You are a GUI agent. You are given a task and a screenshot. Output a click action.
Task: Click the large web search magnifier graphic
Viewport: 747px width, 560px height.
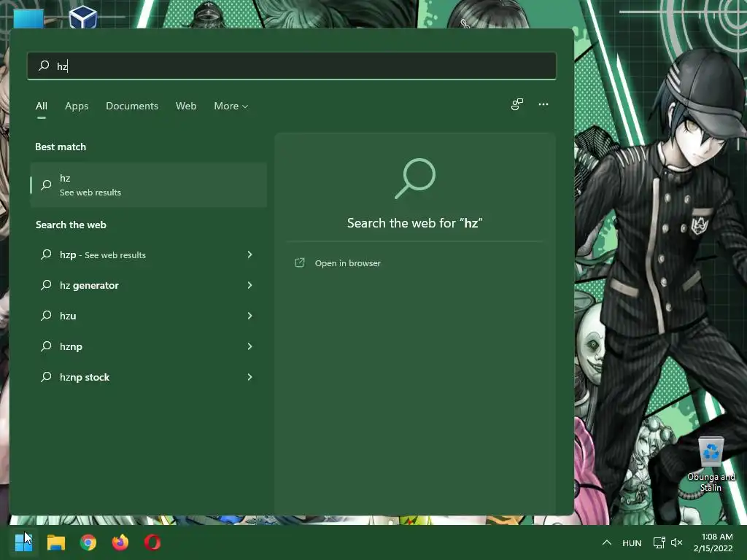click(415, 178)
